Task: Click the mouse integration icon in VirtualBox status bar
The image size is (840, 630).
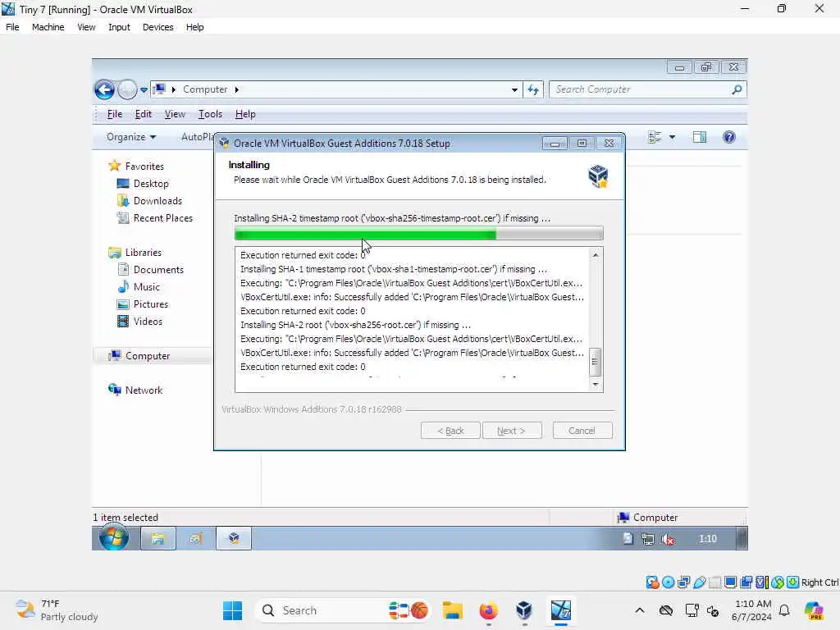Action: 778,582
